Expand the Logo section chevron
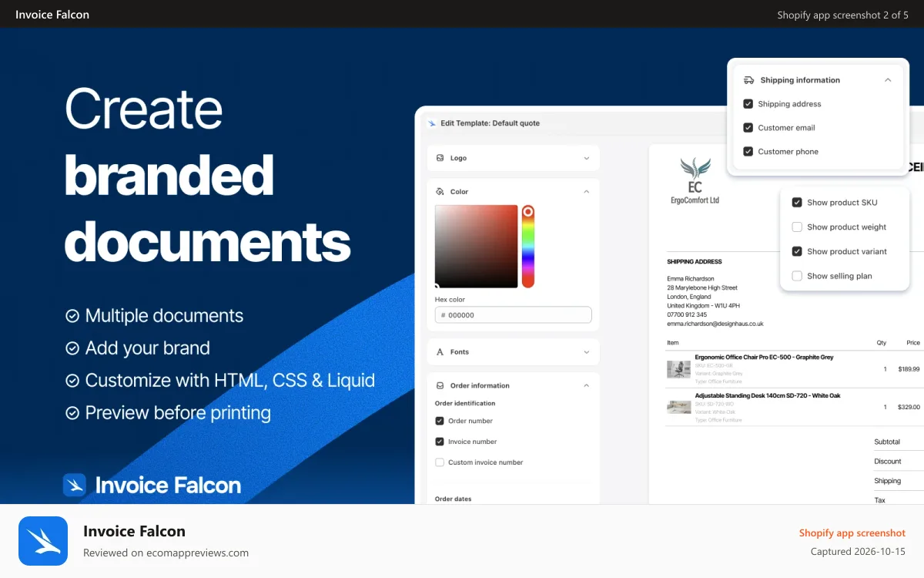 coord(586,158)
